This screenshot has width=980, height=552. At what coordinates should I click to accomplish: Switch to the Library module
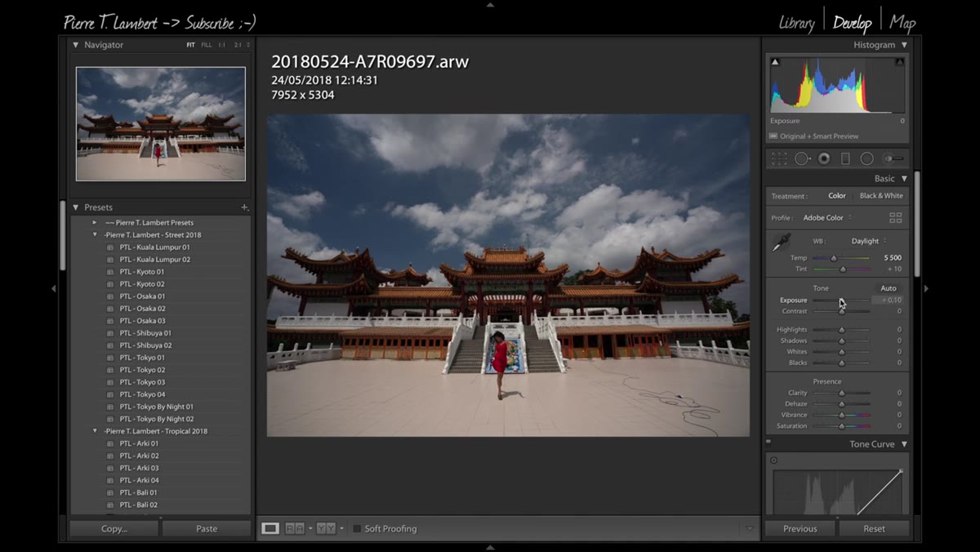796,22
